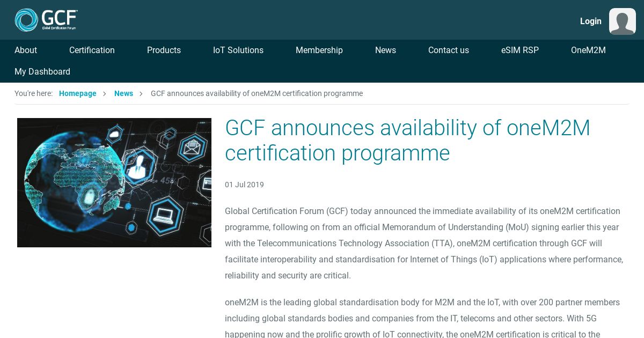644x338 pixels.
Task: Click paragraph starting 'Global Certification Forum (GCF) today'
Action: pos(424,243)
